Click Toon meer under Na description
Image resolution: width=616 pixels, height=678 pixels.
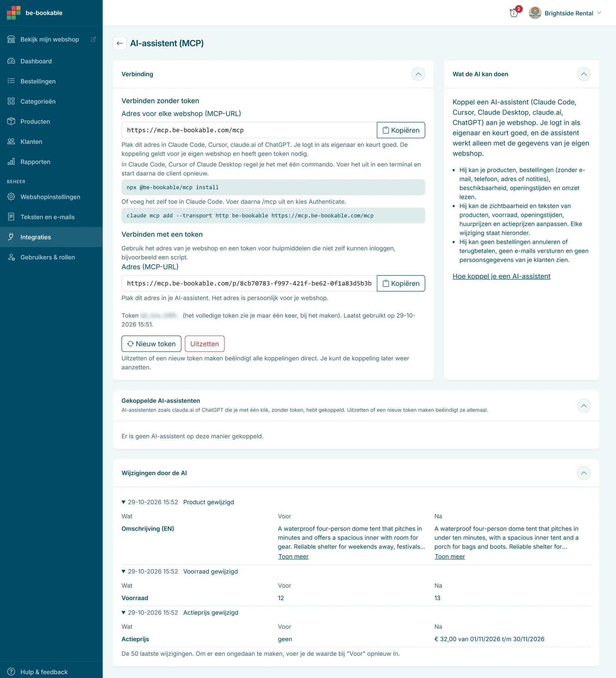(x=450, y=556)
